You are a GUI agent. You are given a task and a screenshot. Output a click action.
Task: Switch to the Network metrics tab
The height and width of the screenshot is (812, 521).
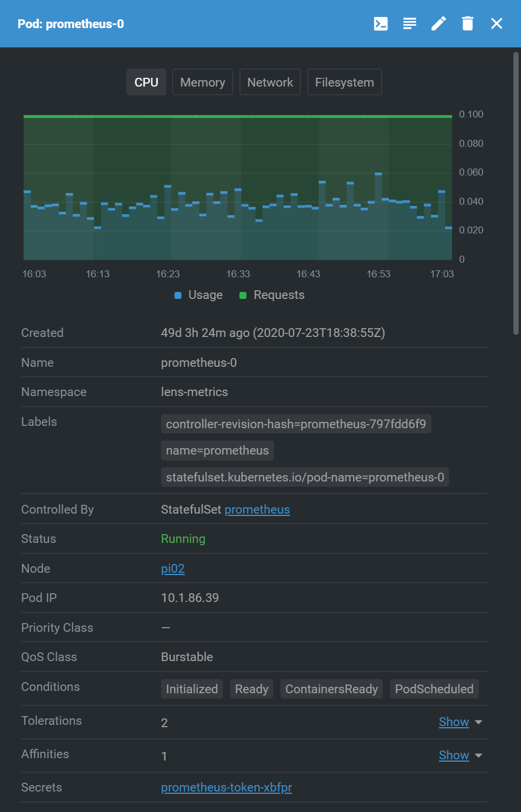270,82
